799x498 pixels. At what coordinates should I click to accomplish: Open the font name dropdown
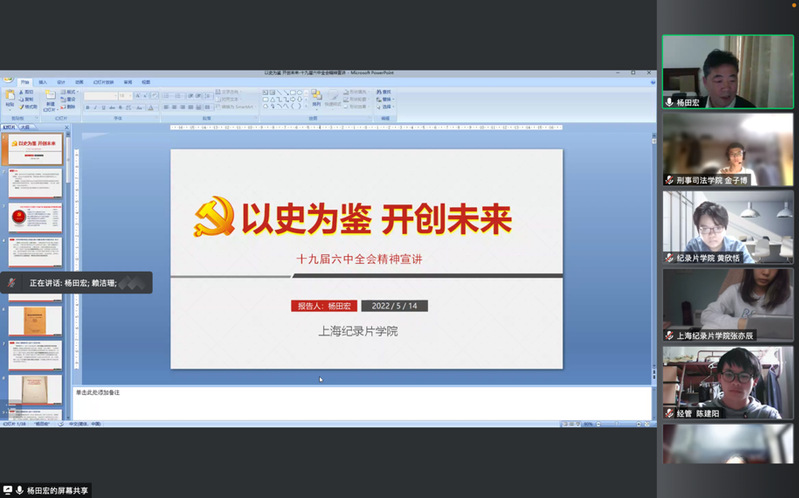(116, 95)
